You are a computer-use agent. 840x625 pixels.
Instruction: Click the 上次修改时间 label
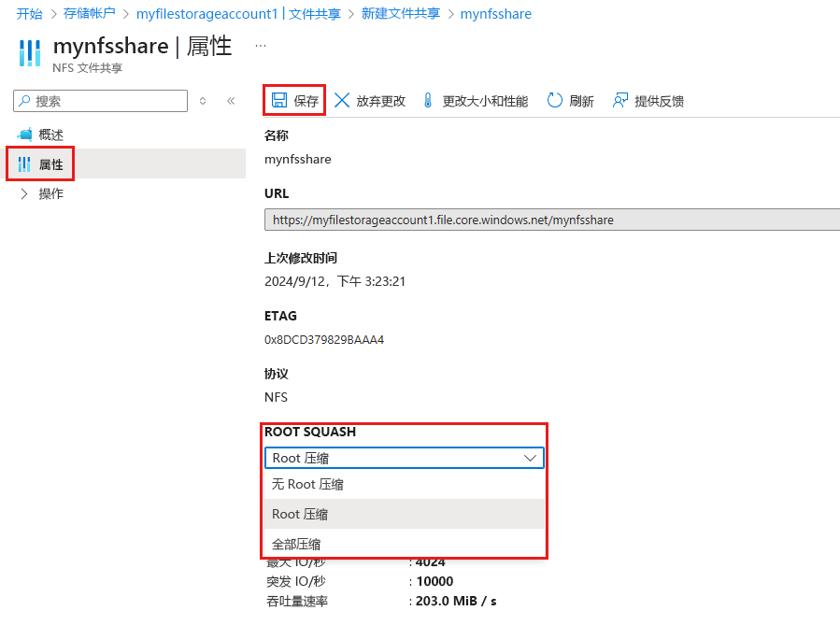pyautogui.click(x=301, y=258)
